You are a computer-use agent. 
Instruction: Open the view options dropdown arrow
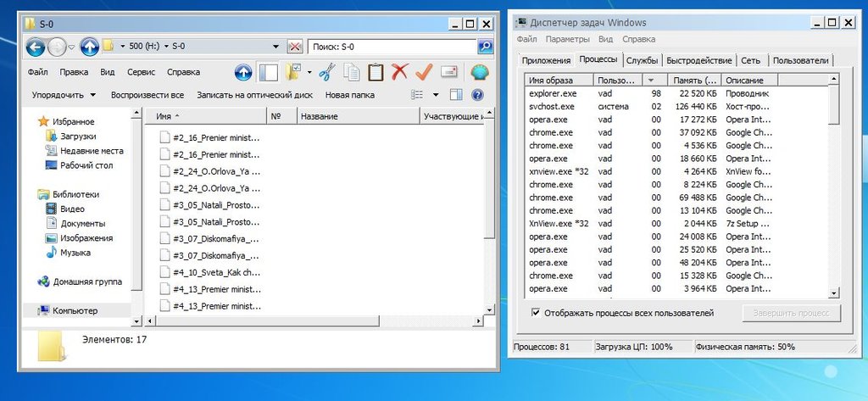pyautogui.click(x=436, y=95)
